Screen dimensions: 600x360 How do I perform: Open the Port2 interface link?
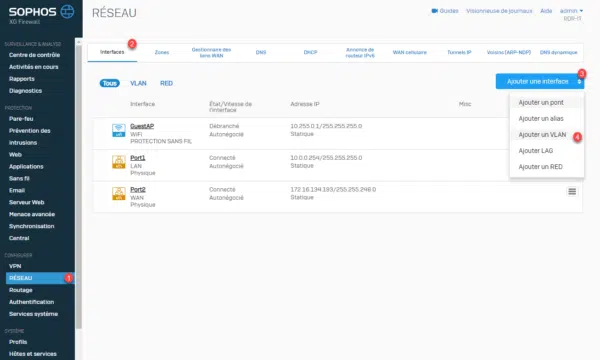138,190
